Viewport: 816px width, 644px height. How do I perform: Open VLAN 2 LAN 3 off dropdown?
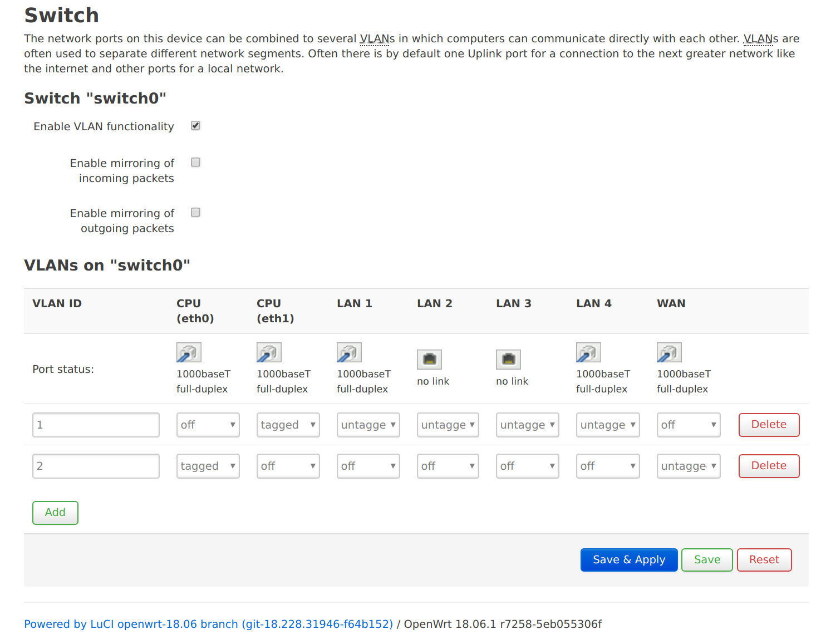pos(528,466)
